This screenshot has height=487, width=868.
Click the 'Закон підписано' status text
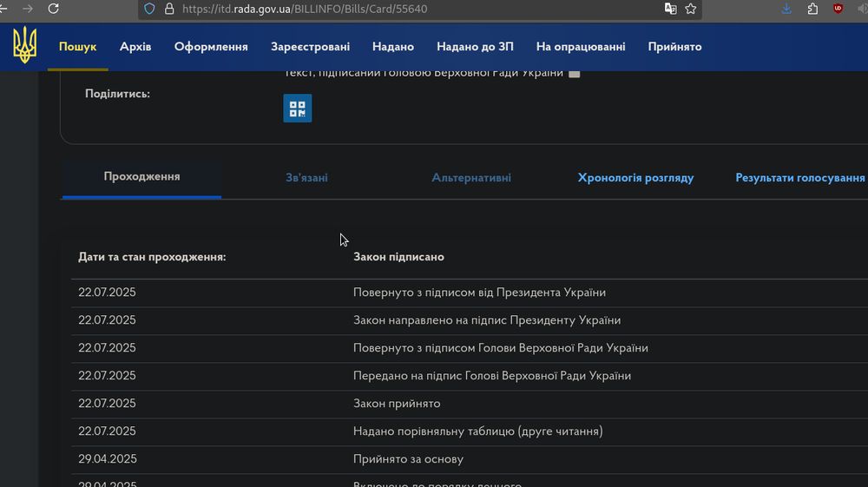tap(398, 257)
